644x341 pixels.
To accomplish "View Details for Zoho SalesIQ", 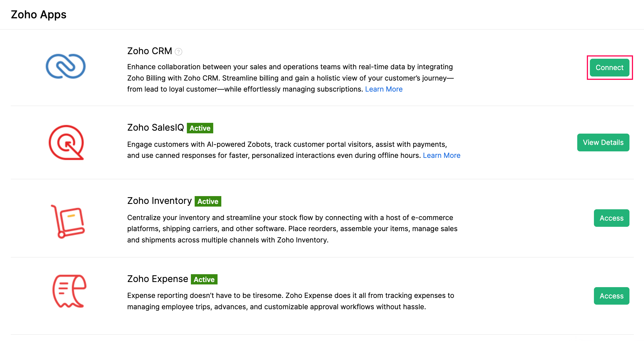I will (603, 142).
